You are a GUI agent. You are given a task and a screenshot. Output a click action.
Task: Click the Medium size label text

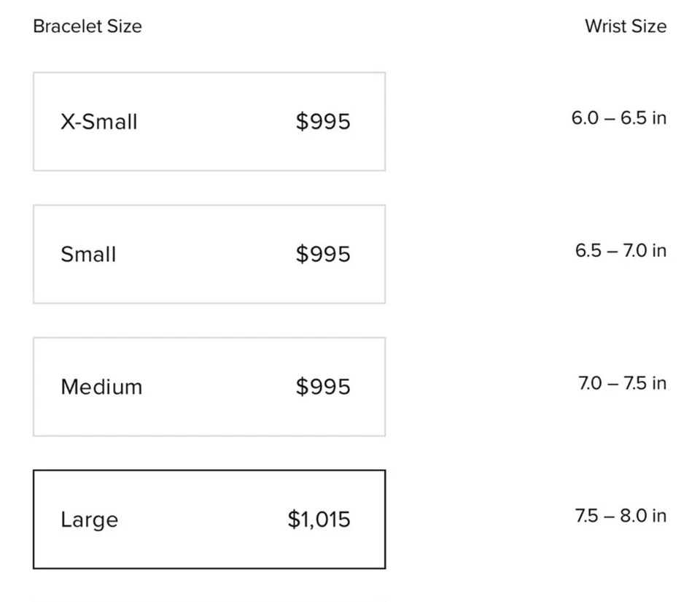click(x=101, y=387)
